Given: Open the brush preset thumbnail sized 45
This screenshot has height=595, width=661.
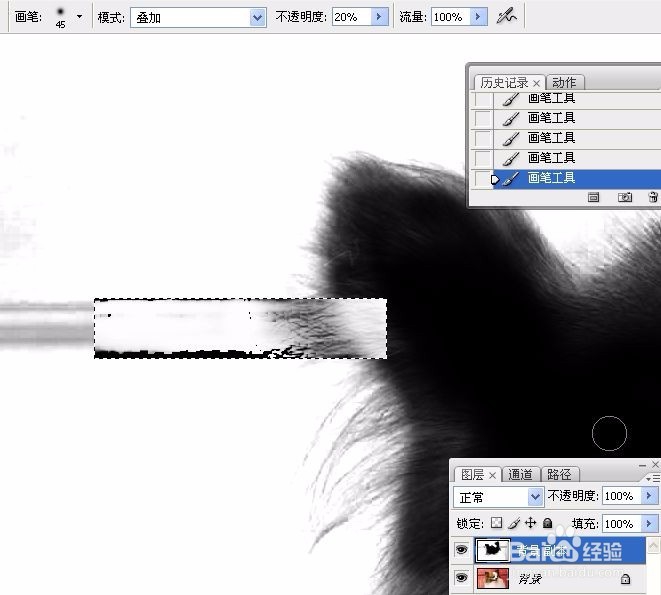Looking at the screenshot, I should (61, 17).
